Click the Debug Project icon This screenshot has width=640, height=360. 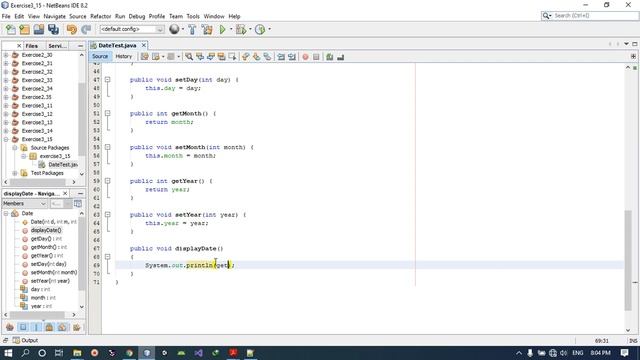241,29
